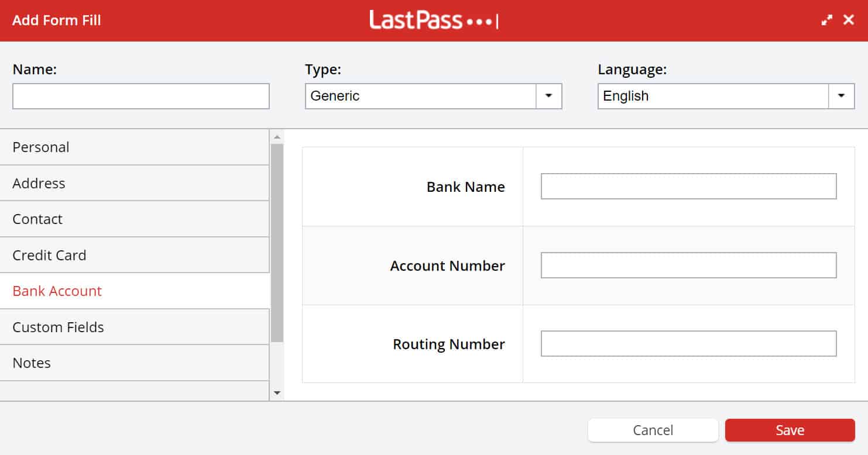Image resolution: width=868 pixels, height=455 pixels.
Task: Focus the Routing Number input field
Action: (688, 343)
